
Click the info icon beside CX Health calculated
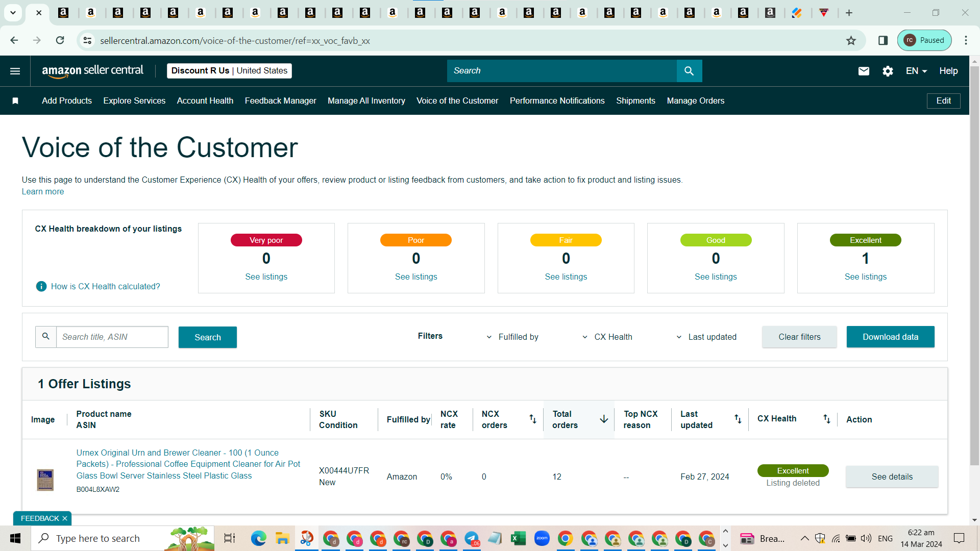[41, 286]
